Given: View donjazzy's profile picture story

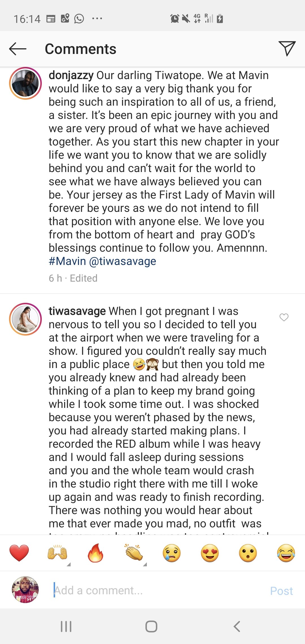Looking at the screenshot, I should pyautogui.click(x=25, y=83).
